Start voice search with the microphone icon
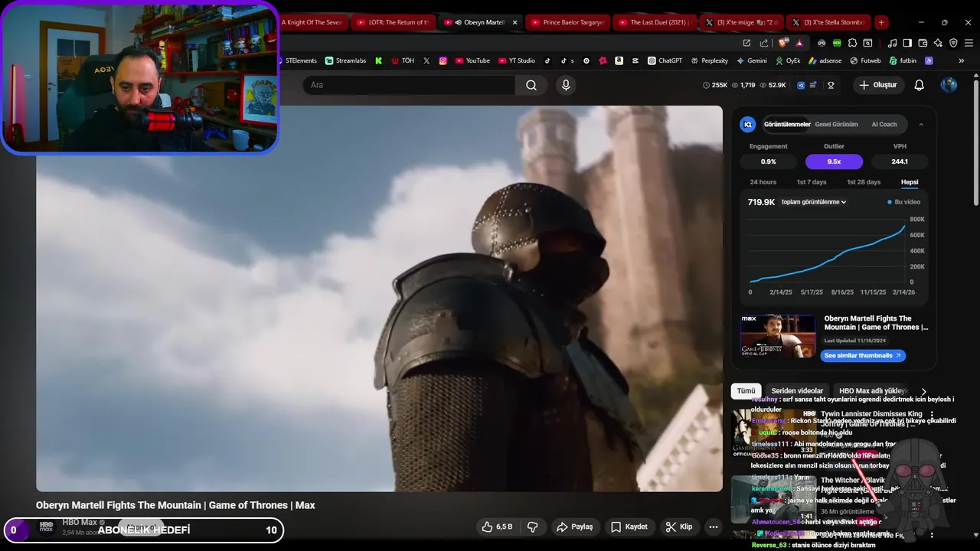This screenshot has width=980, height=551. [566, 85]
